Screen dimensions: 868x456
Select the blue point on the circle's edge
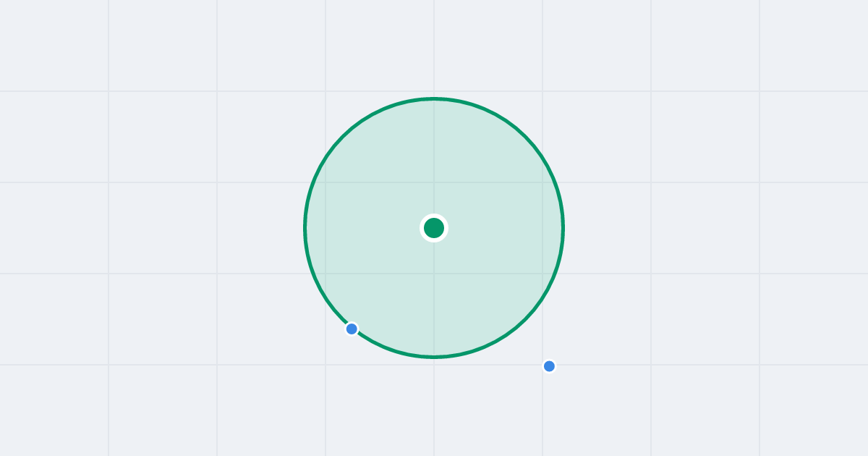pyautogui.click(x=352, y=329)
